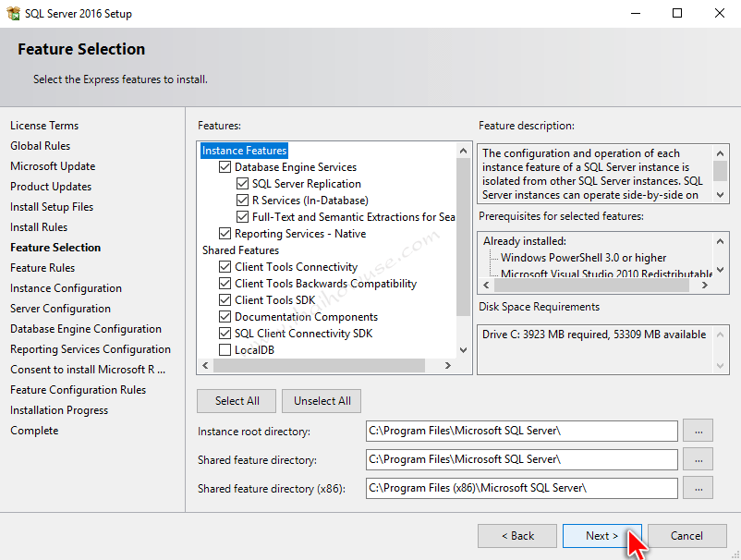Click Select All button
Screen dimensions: 741x560
[x=237, y=401]
